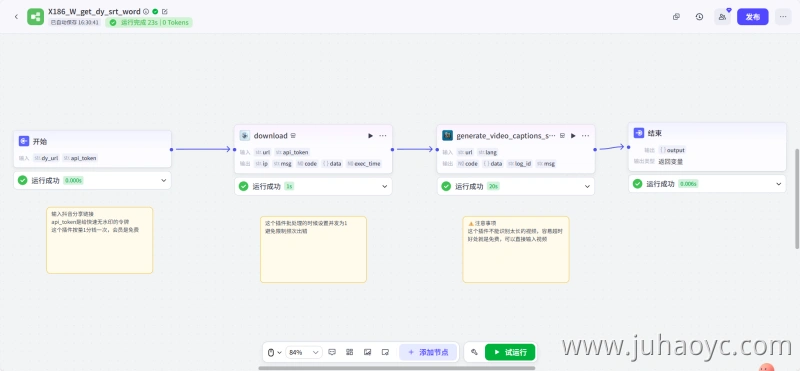
Task: Click the generate_video_captions_s node title
Action: (x=506, y=136)
